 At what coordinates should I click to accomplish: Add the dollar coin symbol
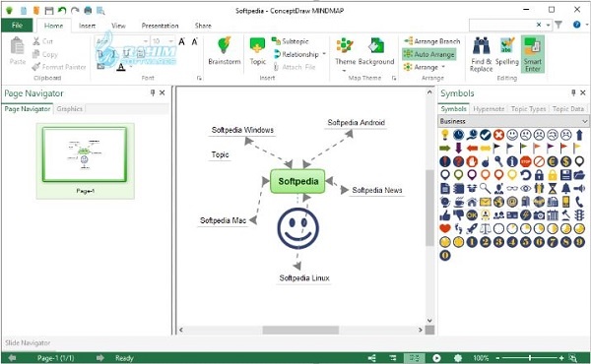pyautogui.click(x=565, y=161)
